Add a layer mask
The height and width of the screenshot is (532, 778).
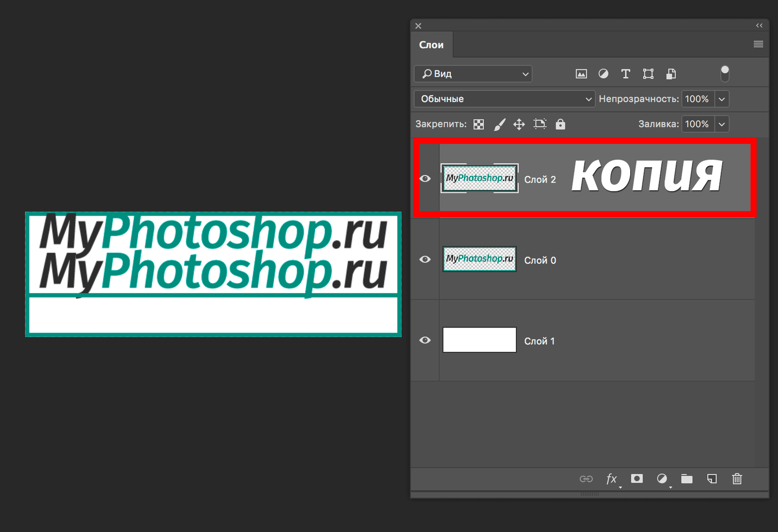637,479
